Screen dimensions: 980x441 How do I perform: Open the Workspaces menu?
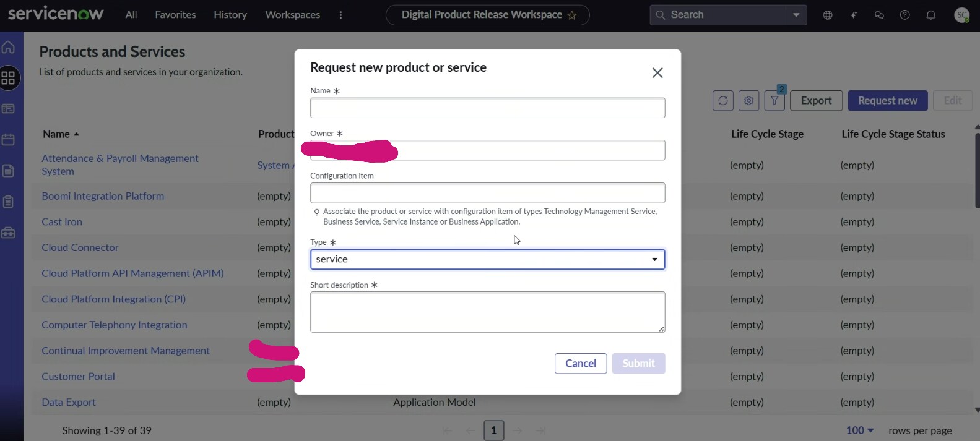(293, 15)
